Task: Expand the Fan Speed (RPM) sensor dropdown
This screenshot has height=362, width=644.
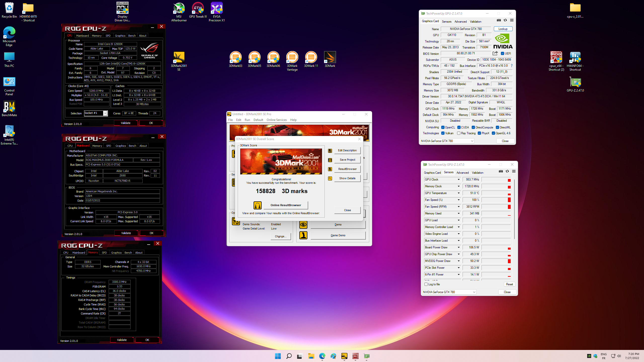Action: pos(459,207)
